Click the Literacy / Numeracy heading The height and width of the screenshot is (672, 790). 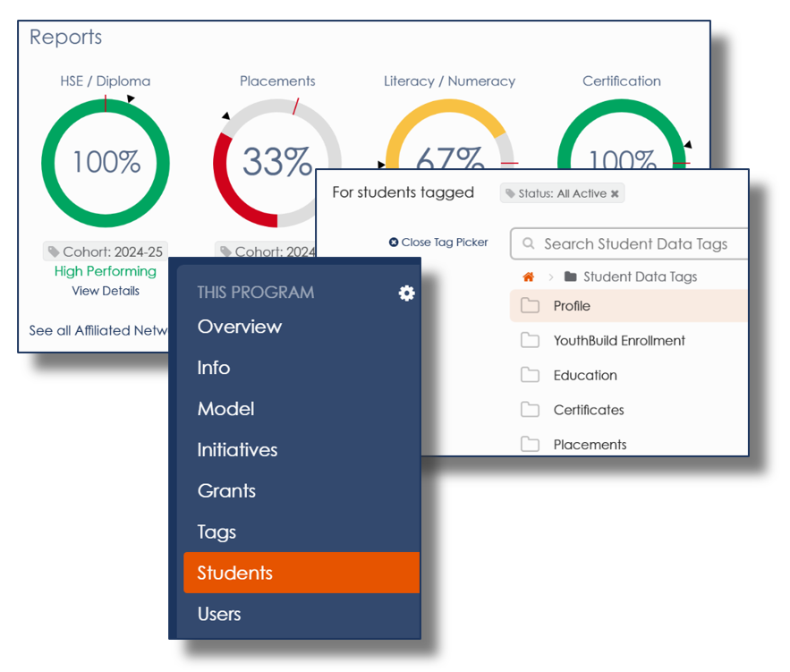(x=449, y=81)
